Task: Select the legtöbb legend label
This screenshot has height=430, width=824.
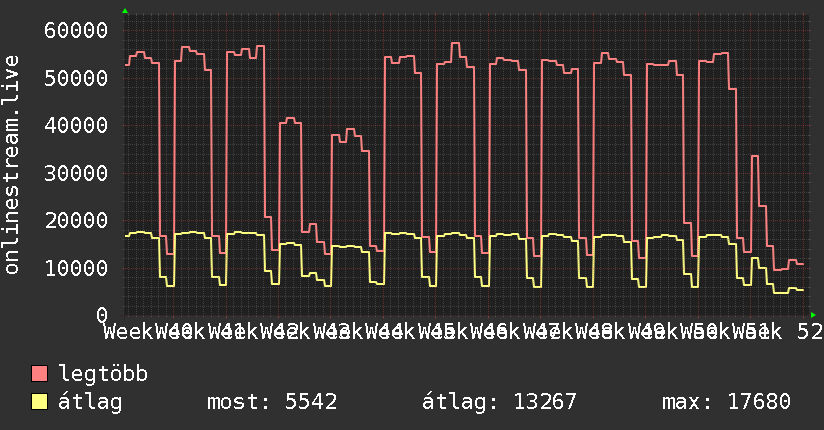Action: tap(104, 374)
